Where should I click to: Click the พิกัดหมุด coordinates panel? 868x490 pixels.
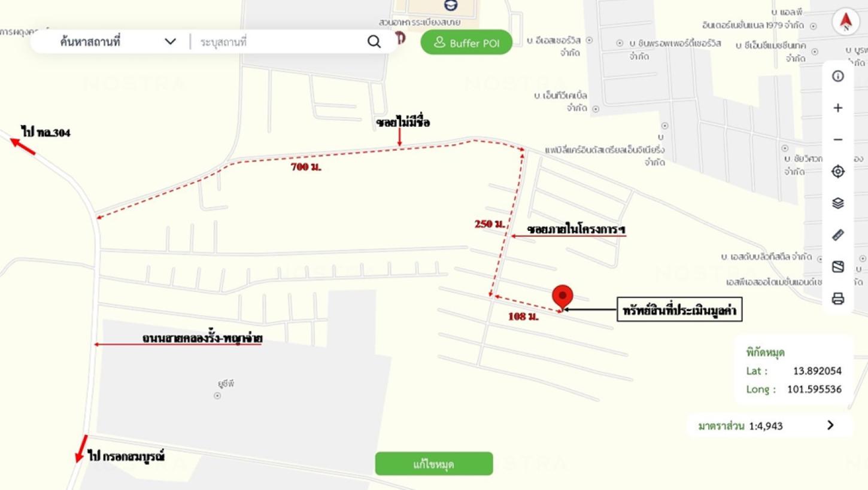[794, 370]
